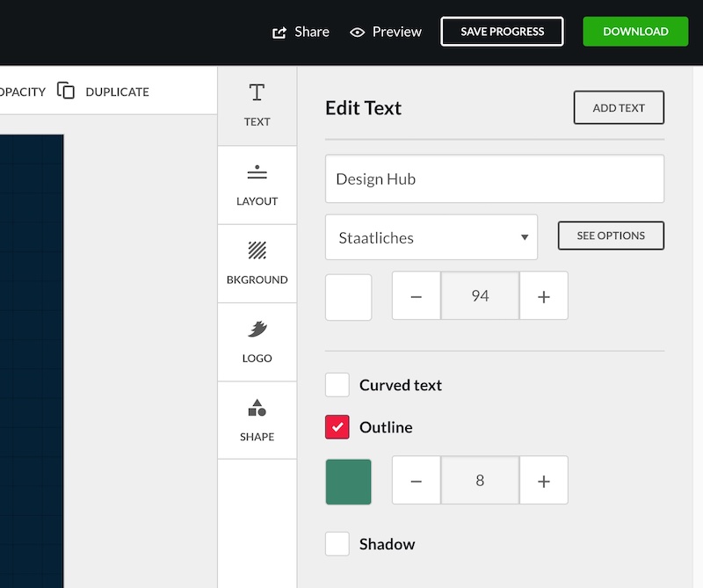Open the Text tool panel

(x=257, y=105)
